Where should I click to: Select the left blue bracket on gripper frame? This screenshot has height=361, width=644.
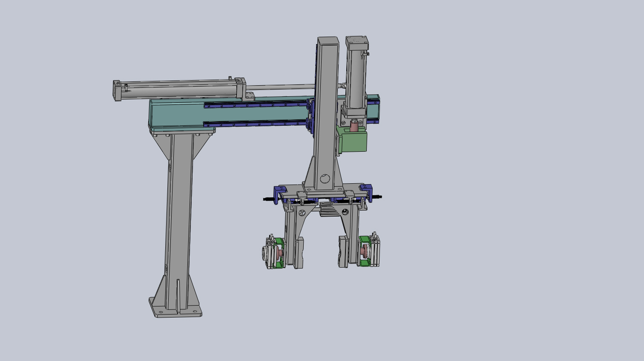point(279,194)
